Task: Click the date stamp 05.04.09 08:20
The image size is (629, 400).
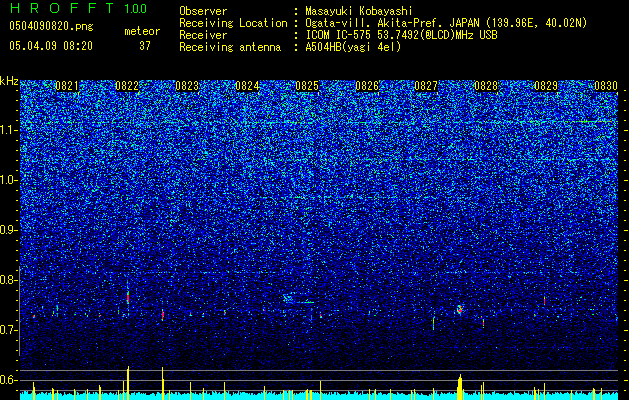Action: pyautogui.click(x=51, y=46)
